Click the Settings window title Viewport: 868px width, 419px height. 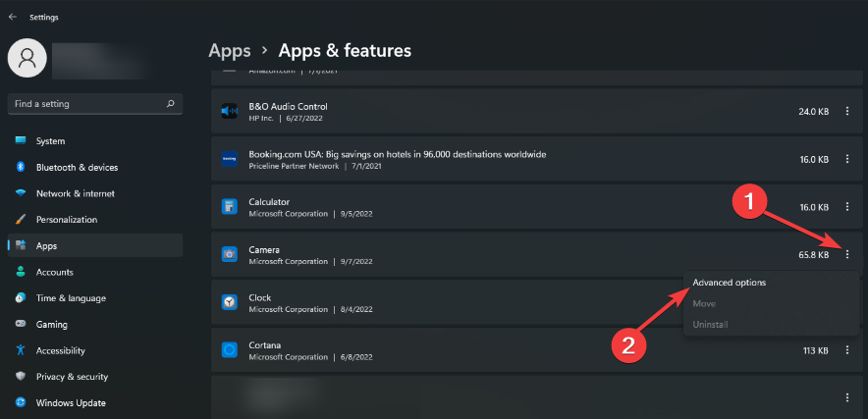tap(44, 17)
